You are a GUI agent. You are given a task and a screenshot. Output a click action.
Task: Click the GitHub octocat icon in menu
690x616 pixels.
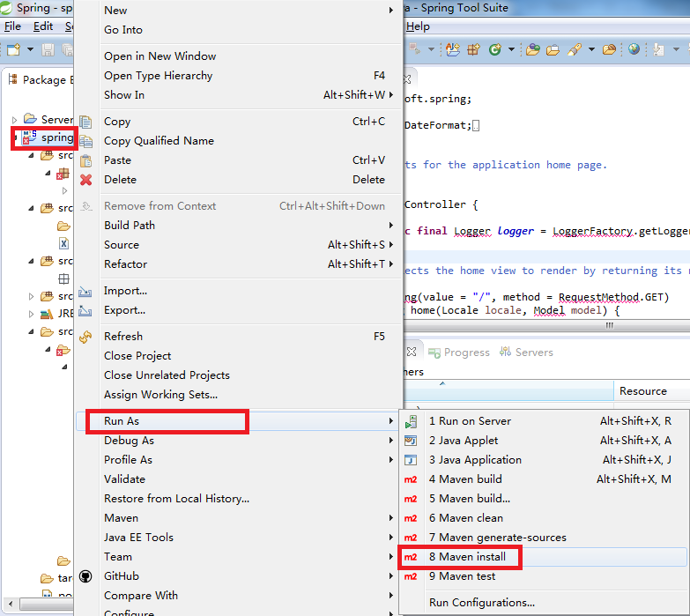click(x=85, y=576)
